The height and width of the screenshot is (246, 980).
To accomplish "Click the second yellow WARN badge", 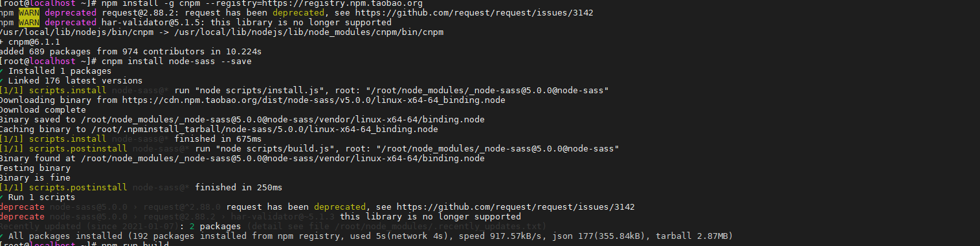I will click(28, 23).
